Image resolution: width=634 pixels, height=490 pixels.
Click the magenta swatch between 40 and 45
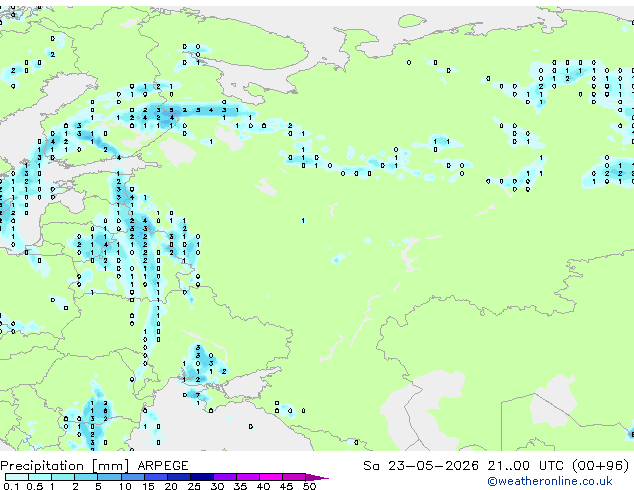pos(271,477)
